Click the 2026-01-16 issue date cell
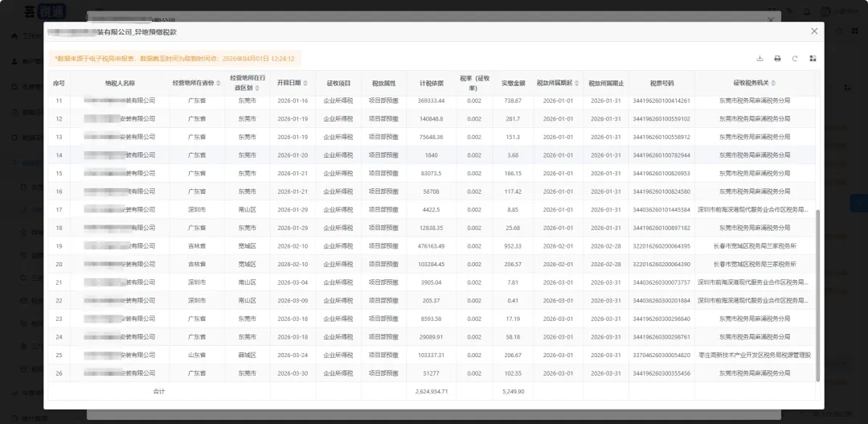The width and height of the screenshot is (868, 424). (x=293, y=101)
